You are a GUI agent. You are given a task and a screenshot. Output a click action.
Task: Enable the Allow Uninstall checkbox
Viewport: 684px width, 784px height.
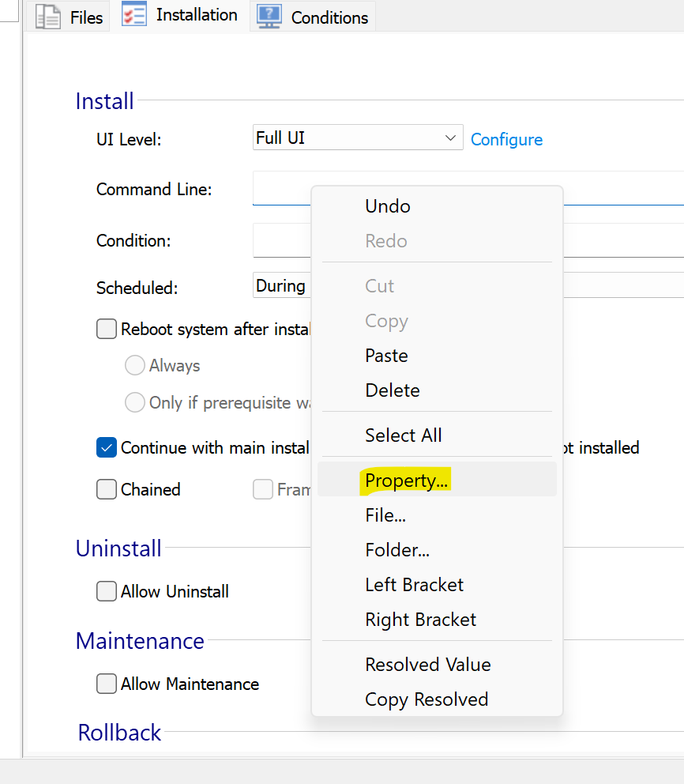[x=107, y=591]
